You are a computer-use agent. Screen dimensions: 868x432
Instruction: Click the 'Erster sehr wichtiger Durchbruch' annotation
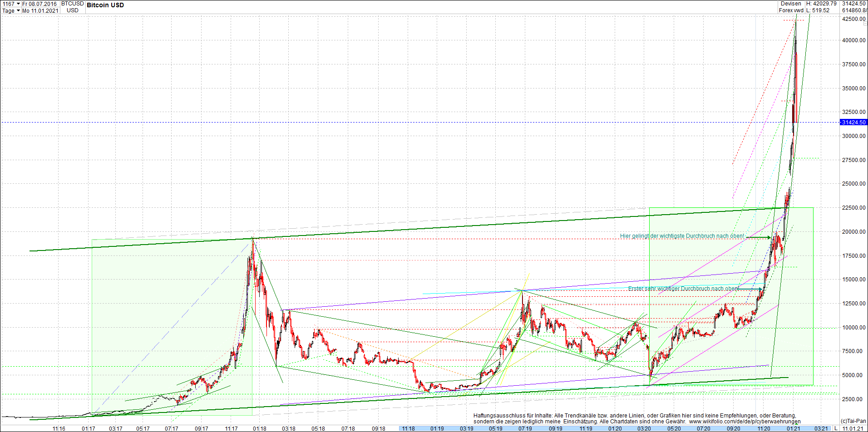click(683, 289)
